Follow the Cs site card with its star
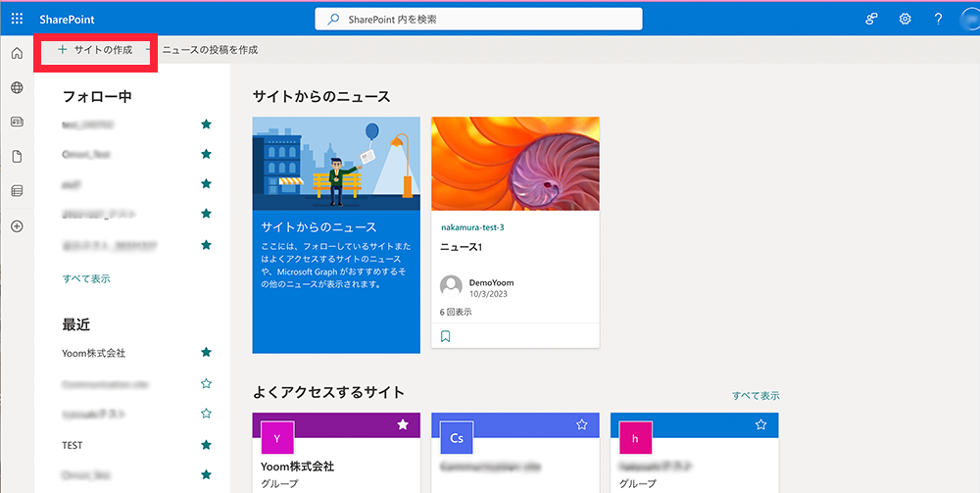Viewport: 980px width, 493px height. 582,425
